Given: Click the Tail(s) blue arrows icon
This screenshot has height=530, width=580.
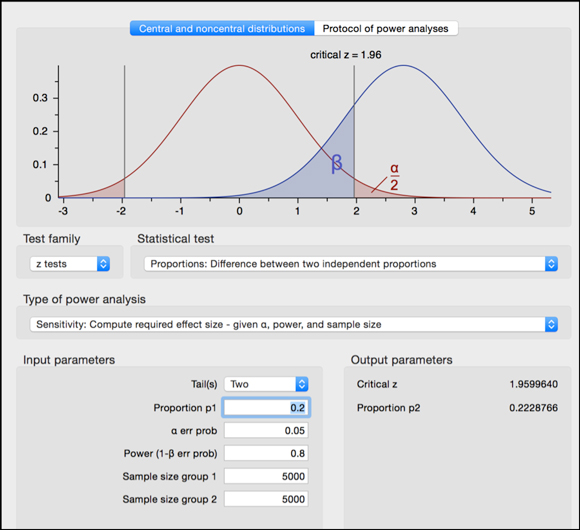Looking at the screenshot, I should point(302,384).
